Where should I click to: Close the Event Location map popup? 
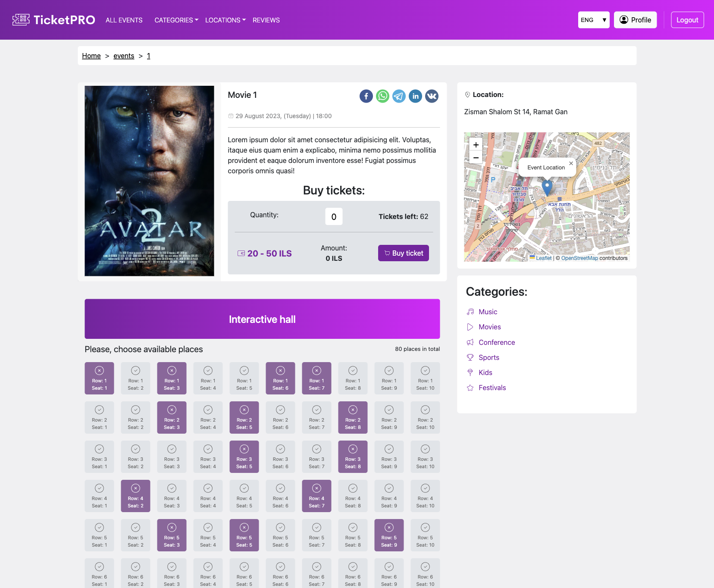pos(571,163)
